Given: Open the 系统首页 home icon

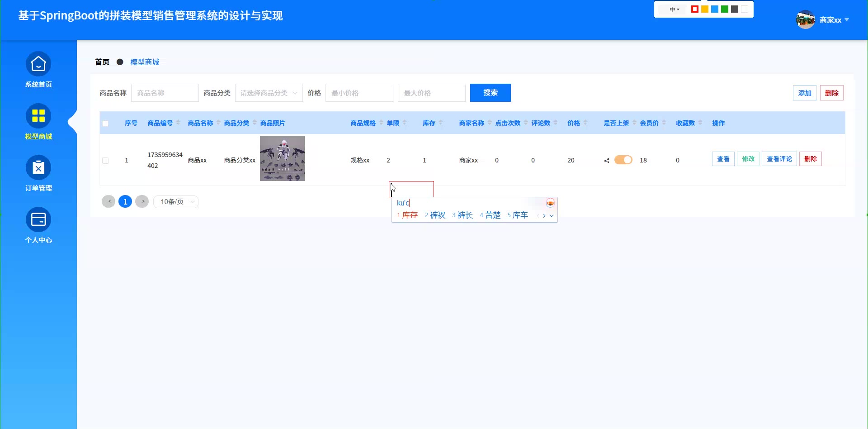Looking at the screenshot, I should [38, 64].
